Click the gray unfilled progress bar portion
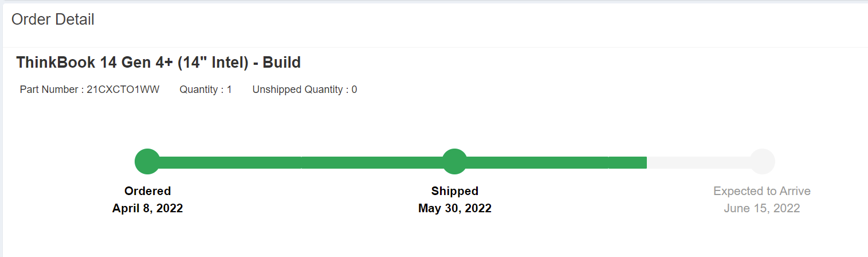 tap(699, 162)
